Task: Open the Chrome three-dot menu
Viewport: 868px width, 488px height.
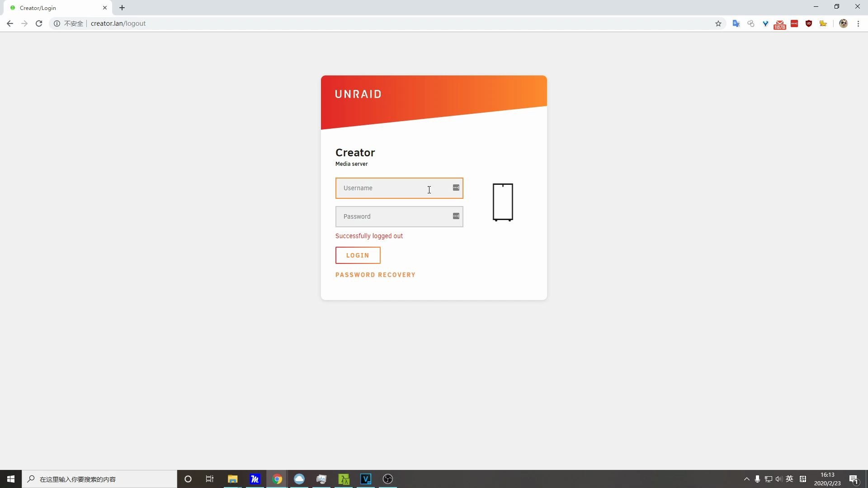Action: pos(858,23)
